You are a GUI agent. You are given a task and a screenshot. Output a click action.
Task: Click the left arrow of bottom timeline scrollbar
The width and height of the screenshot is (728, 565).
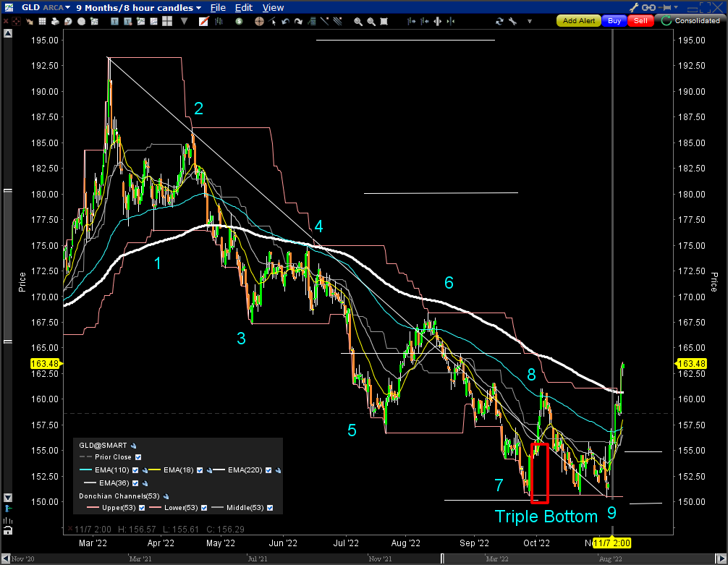click(x=6, y=558)
